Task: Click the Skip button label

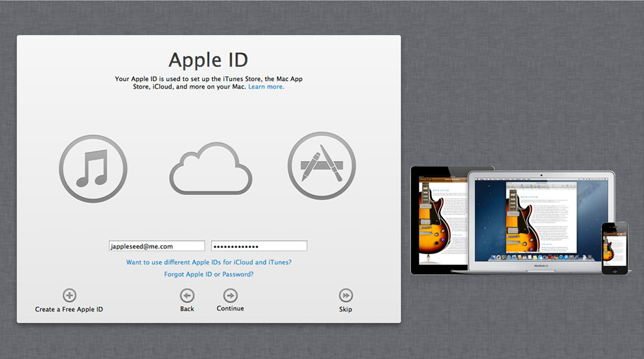Action: 345,309
